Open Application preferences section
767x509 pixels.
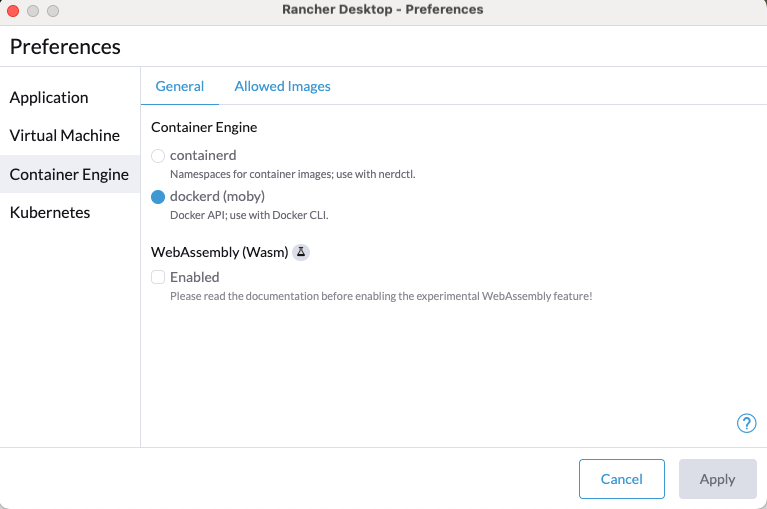49,97
